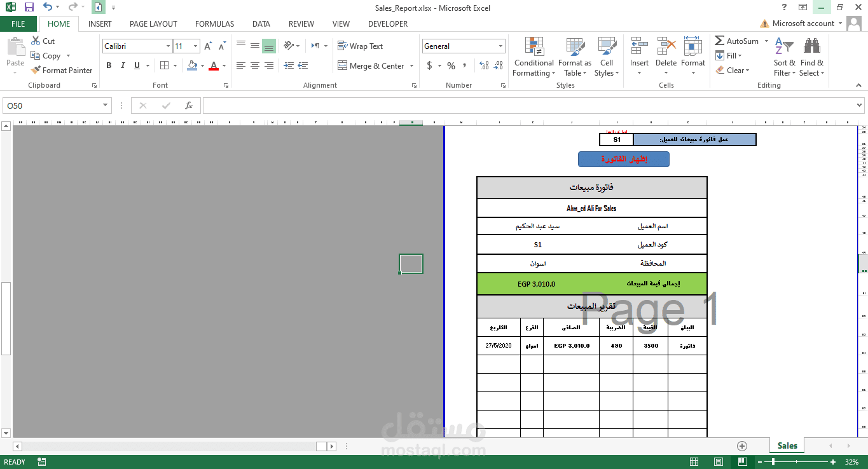Image resolution: width=868 pixels, height=469 pixels.
Task: Switch to the INSERT ribbon tab
Action: 100,24
